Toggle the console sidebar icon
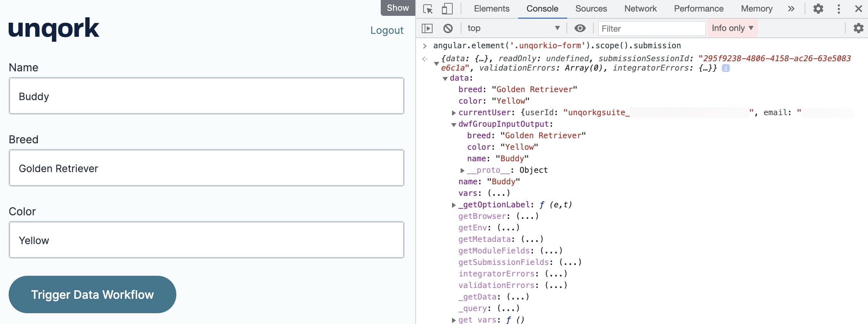This screenshot has height=324, width=868. (427, 28)
